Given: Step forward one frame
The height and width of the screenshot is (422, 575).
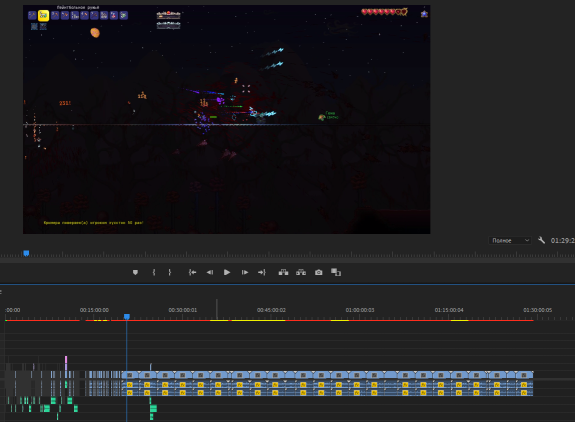Looking at the screenshot, I should click(245, 272).
